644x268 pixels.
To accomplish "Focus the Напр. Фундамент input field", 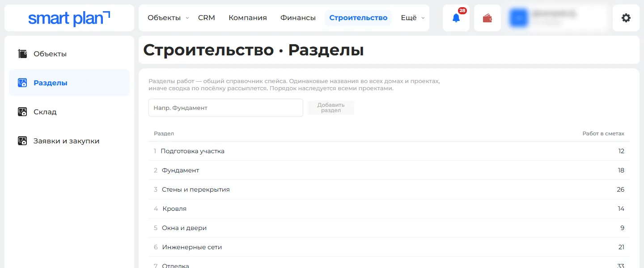I will coord(226,108).
